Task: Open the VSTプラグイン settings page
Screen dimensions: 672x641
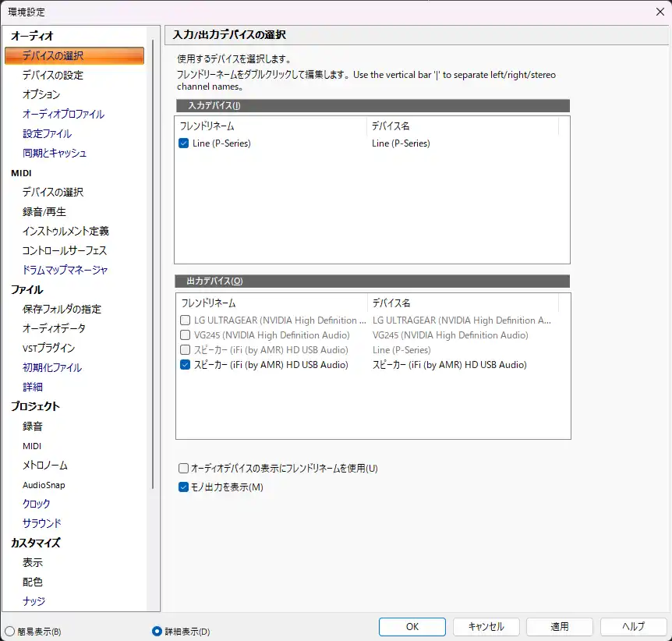Action: click(x=49, y=348)
